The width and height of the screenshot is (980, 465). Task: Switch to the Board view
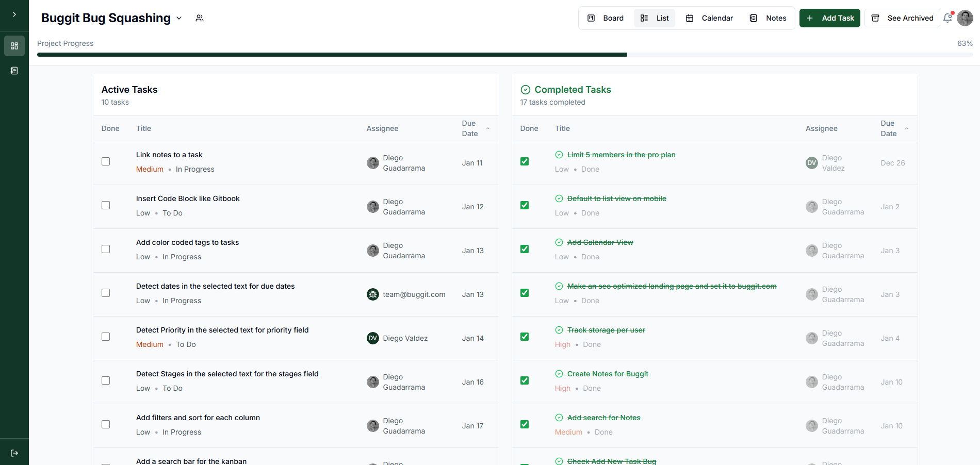pyautogui.click(x=606, y=18)
